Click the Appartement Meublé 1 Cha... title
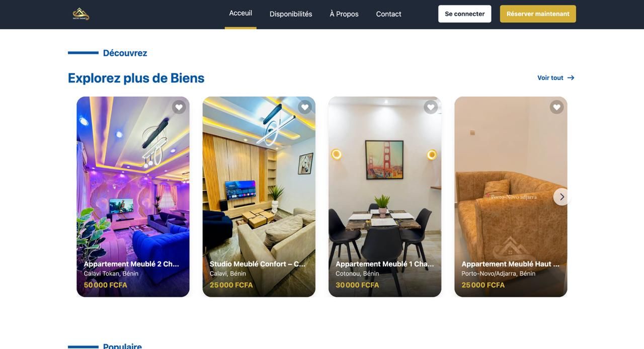 click(x=385, y=264)
